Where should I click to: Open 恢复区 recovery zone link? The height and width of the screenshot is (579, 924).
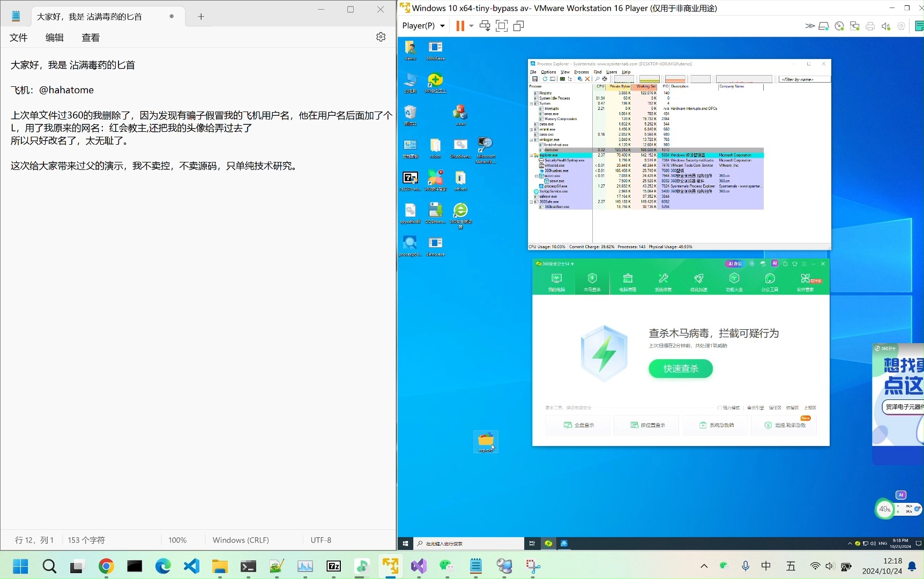pyautogui.click(x=792, y=408)
